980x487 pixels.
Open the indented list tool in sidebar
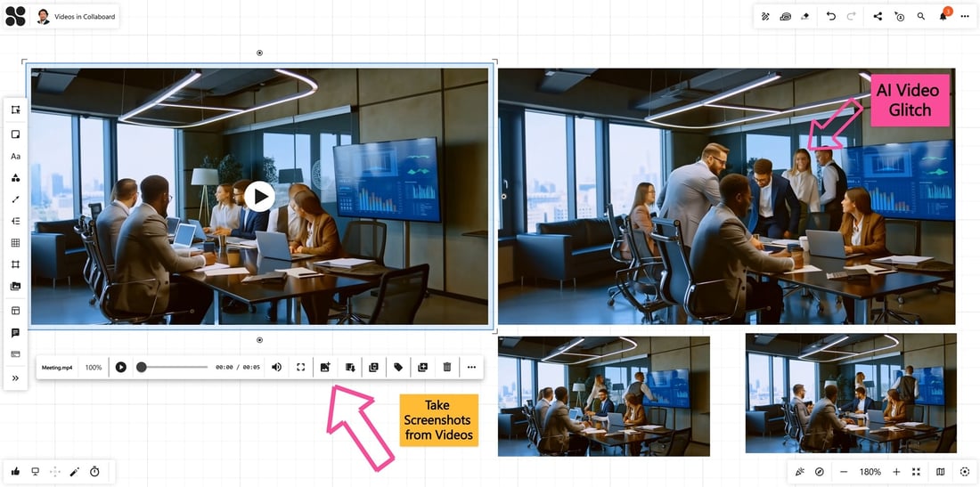(16, 221)
